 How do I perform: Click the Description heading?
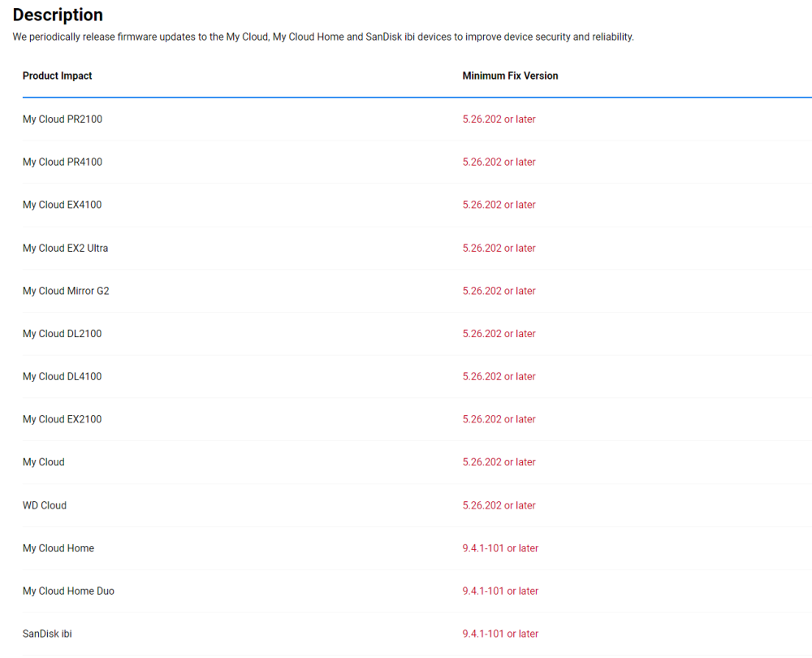pyautogui.click(x=58, y=15)
